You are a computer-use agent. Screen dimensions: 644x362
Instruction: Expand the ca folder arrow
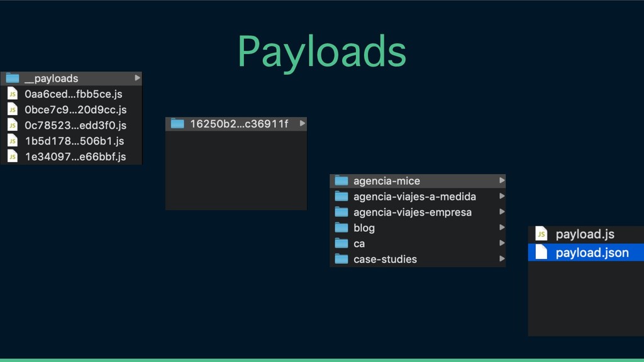[x=501, y=243]
